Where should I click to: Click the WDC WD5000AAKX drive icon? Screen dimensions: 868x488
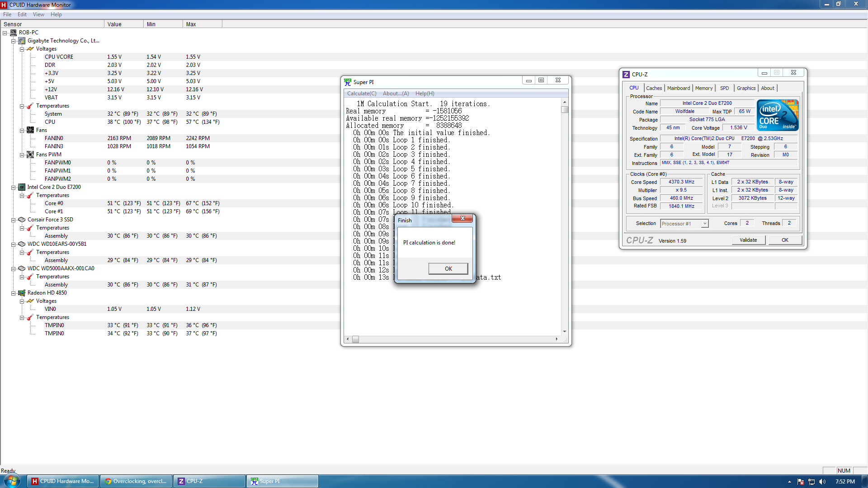(x=22, y=268)
